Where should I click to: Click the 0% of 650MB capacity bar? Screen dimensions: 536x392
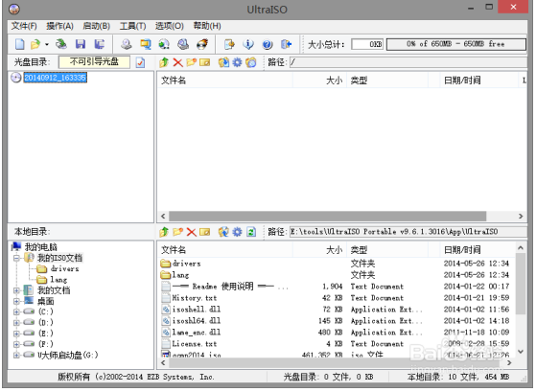click(x=456, y=44)
